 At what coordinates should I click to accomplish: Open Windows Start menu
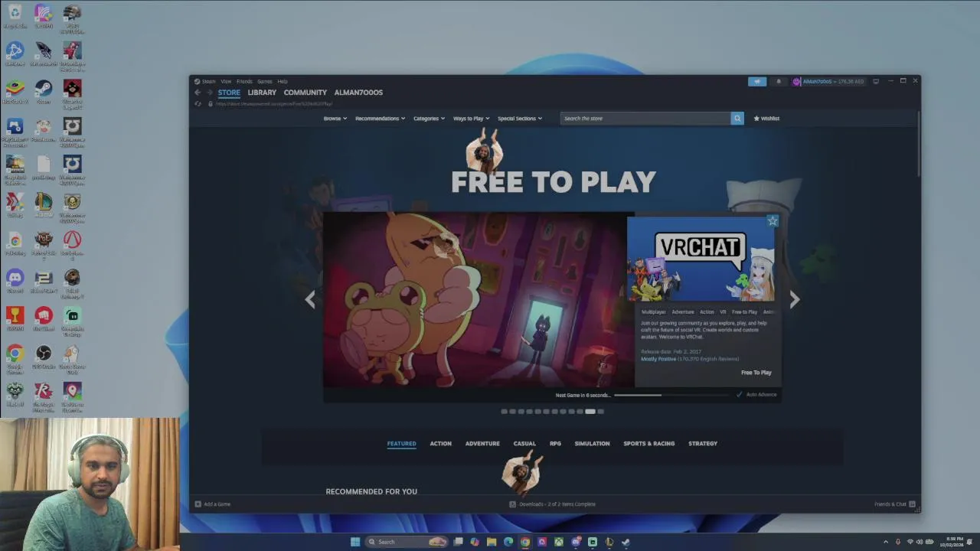(355, 542)
